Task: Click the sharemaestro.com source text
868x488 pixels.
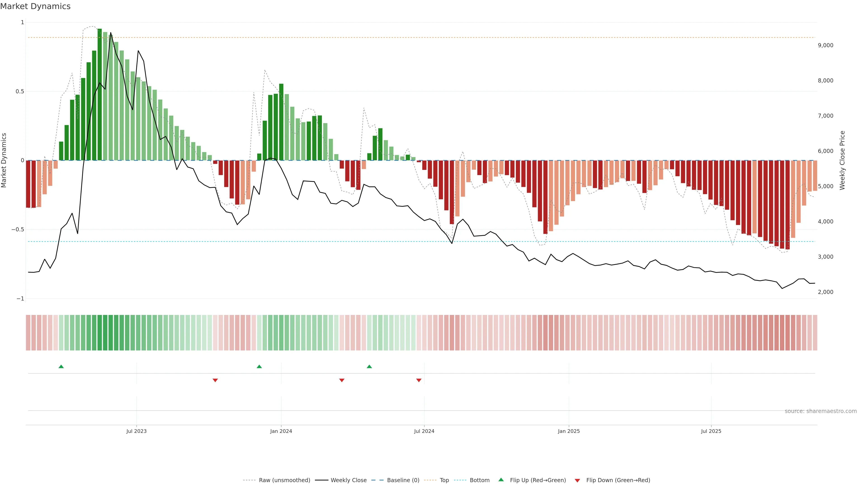Action: 821,411
